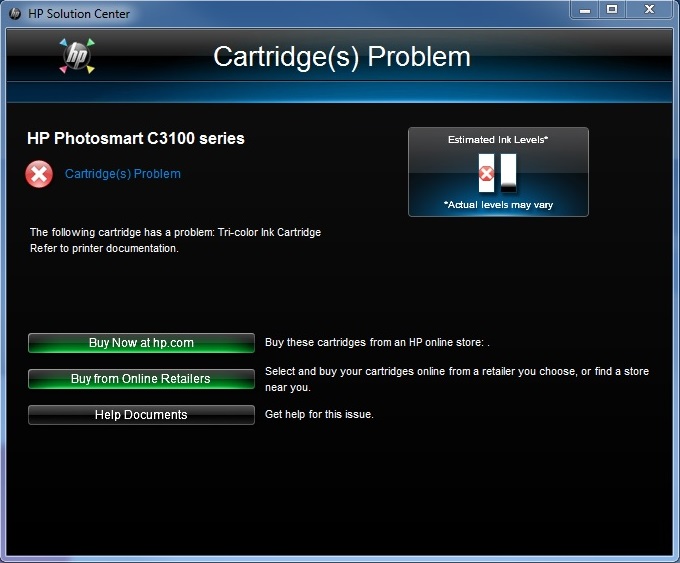Click the Estimated Ink Levels panel title
Image resolution: width=680 pixels, height=563 pixels.
498,140
